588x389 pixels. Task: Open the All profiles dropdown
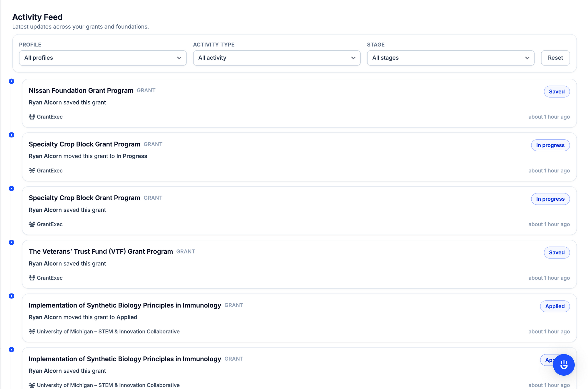click(103, 58)
